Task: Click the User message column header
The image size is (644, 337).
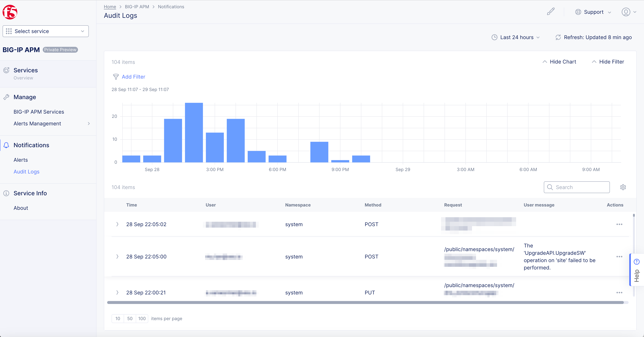Action: point(539,205)
